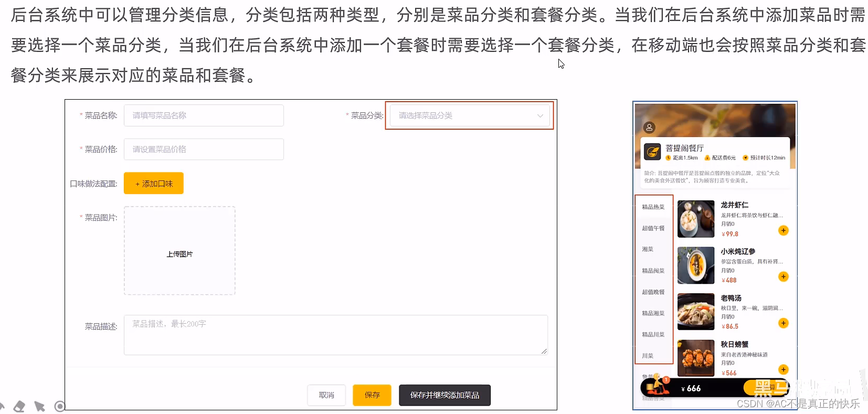Image resolution: width=868 pixels, height=414 pixels.
Task: Select the eraser tool at bottom left
Action: point(19,406)
